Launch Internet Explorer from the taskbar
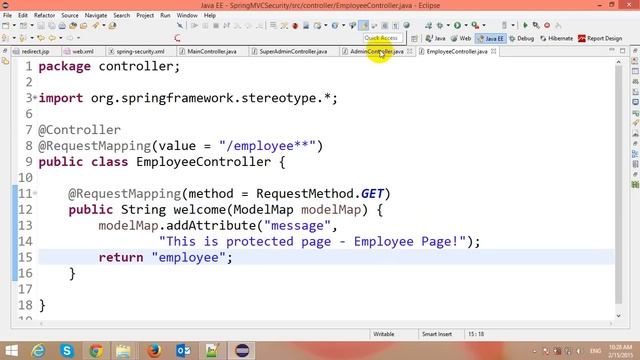Image resolution: width=640 pixels, height=360 pixels. click(39, 351)
